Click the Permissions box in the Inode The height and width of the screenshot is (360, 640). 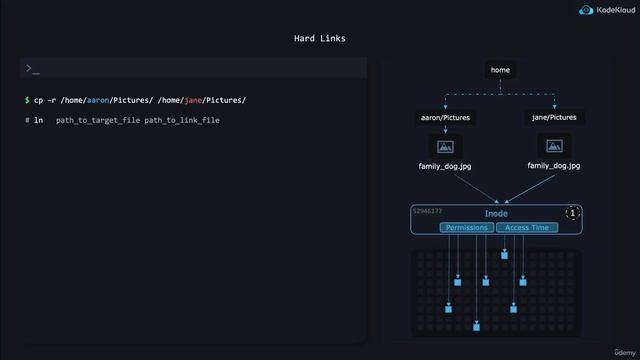(x=467, y=227)
